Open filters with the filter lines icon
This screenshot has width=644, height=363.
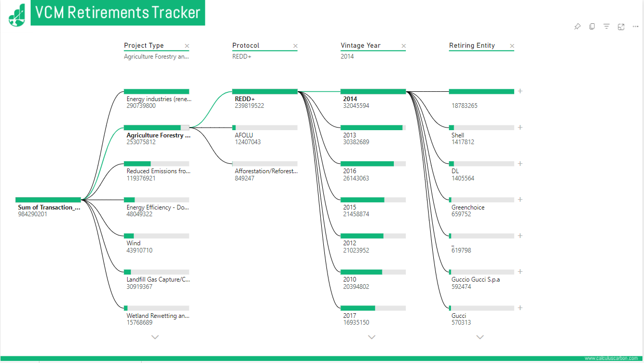point(606,26)
